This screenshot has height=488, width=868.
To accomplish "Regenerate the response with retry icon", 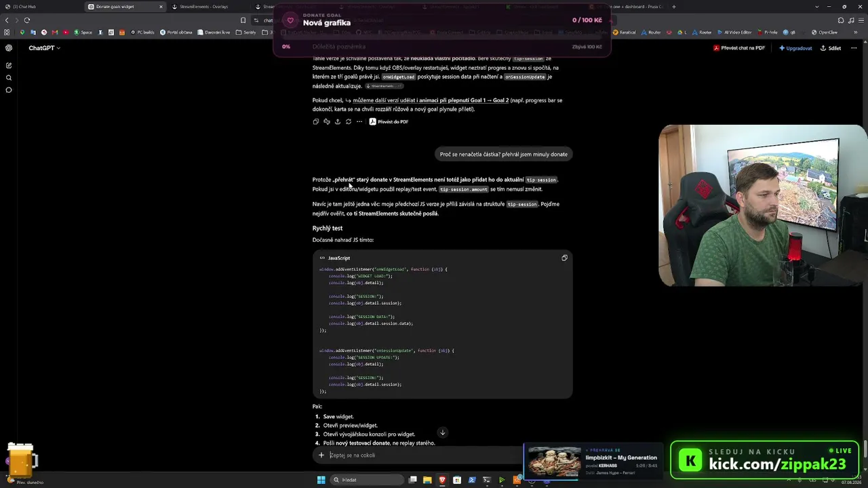I will [x=349, y=122].
